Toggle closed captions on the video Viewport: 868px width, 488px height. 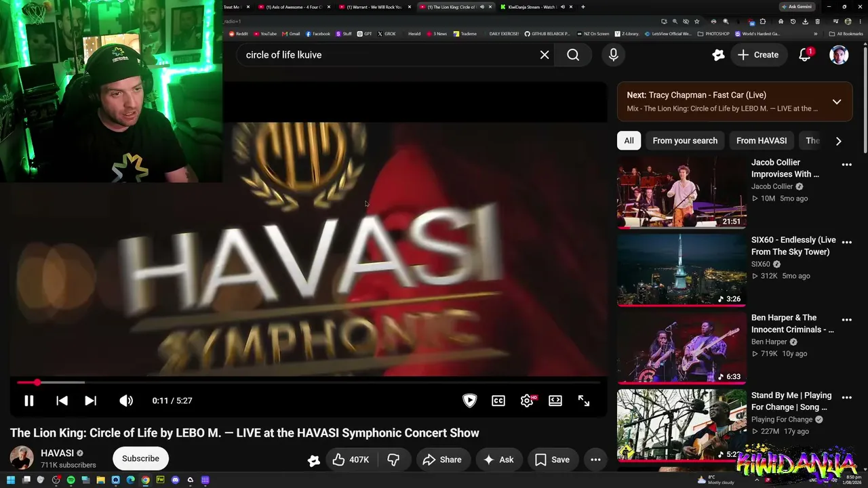tap(498, 401)
